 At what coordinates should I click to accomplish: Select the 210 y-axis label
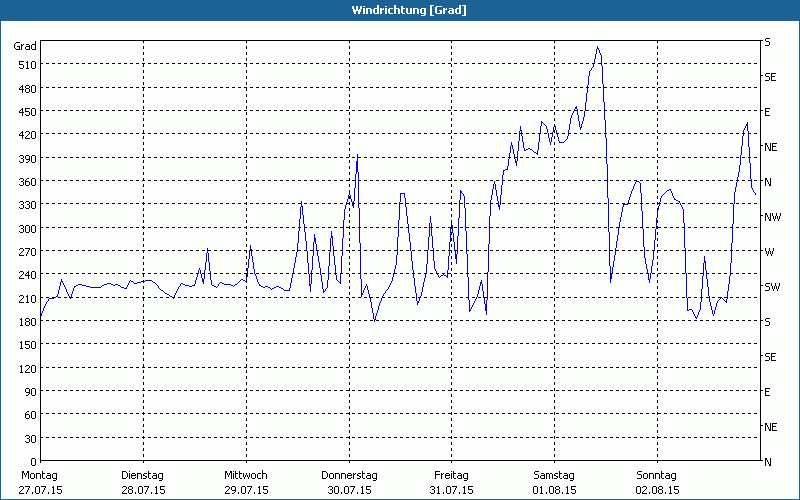tap(27, 298)
